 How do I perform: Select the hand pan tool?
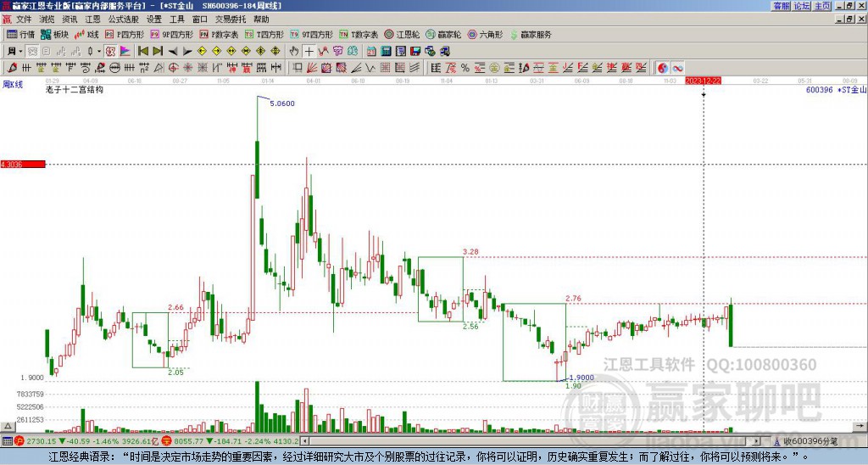click(x=294, y=52)
